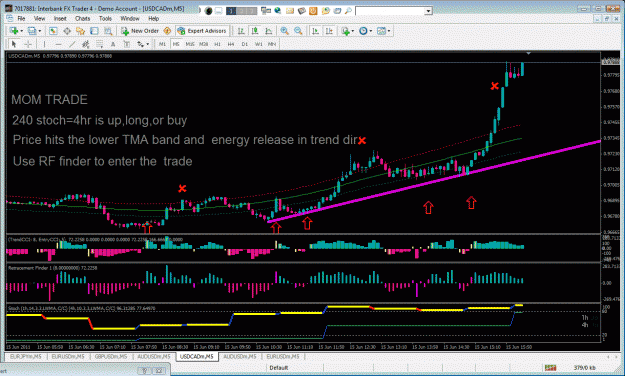625x376 pixels.
Task: Select the Trendline drawing tool
Action: coord(72,44)
